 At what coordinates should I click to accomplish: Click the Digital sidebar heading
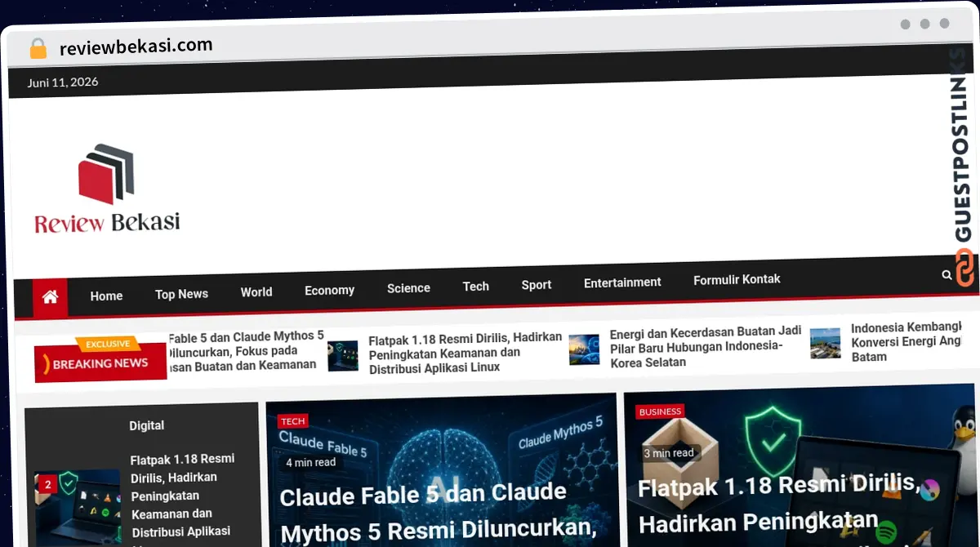[146, 425]
